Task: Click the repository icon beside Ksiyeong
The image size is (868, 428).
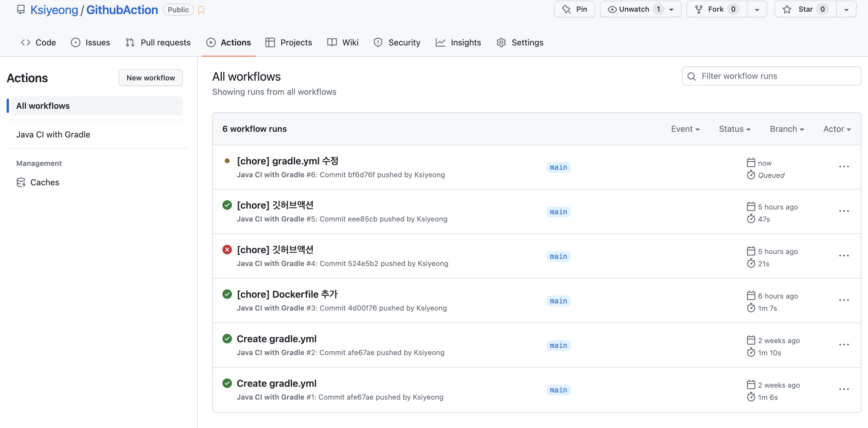Action: point(21,10)
